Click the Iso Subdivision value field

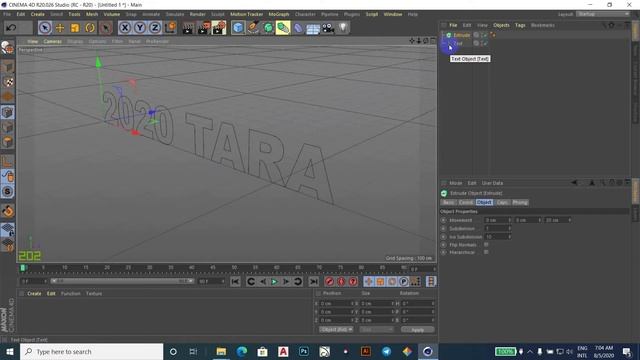[497, 237]
